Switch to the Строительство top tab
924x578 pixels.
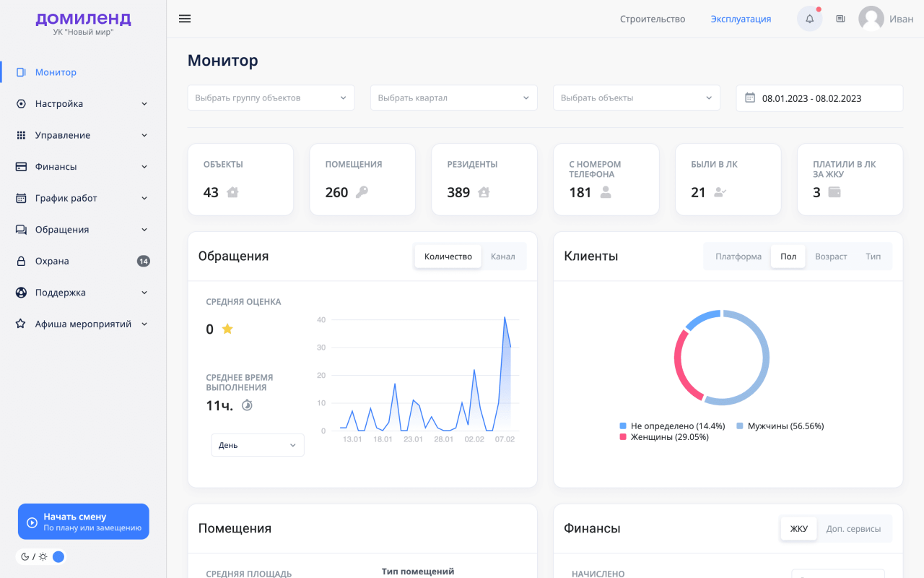pos(653,19)
